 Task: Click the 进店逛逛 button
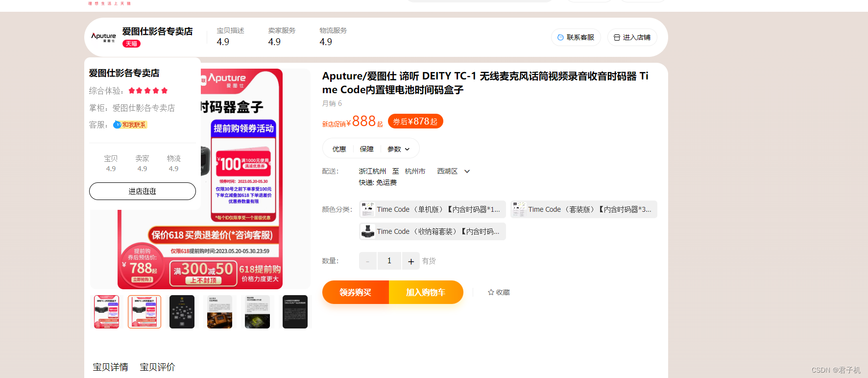(x=143, y=191)
